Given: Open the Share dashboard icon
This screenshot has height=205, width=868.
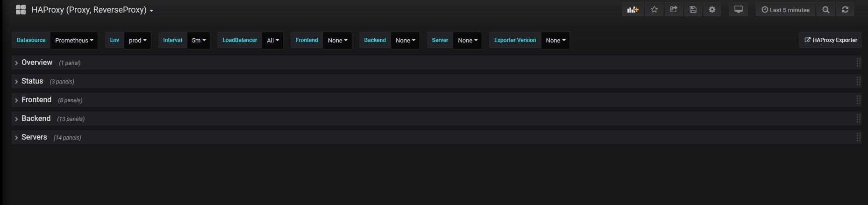Looking at the screenshot, I should 674,10.
